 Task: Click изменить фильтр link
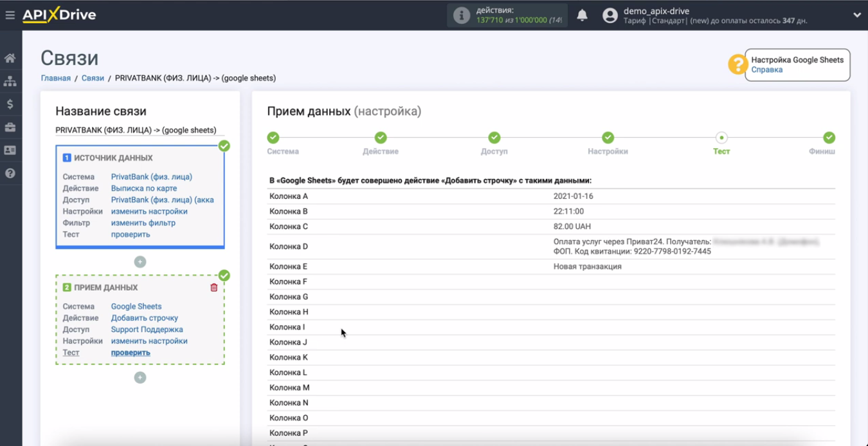143,223
